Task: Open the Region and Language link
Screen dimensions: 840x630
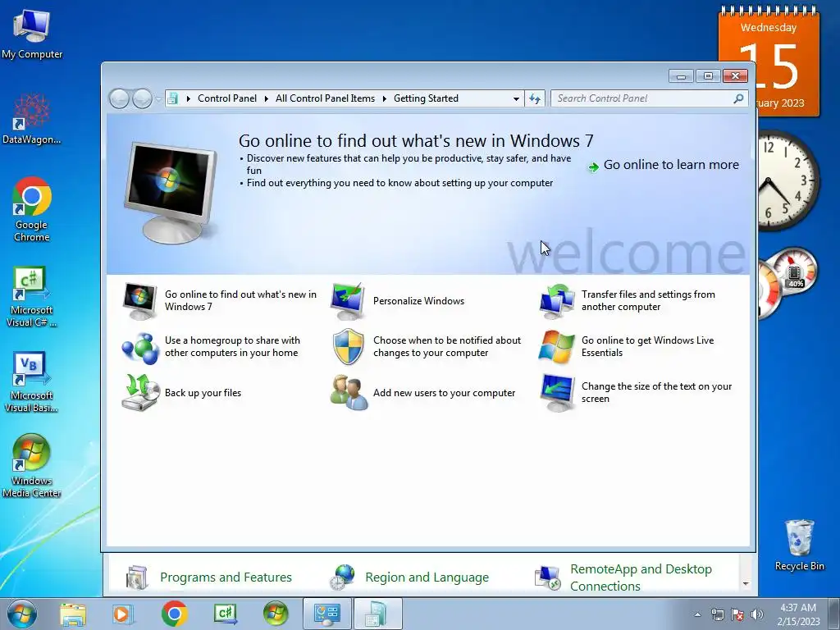Action: 427,577
